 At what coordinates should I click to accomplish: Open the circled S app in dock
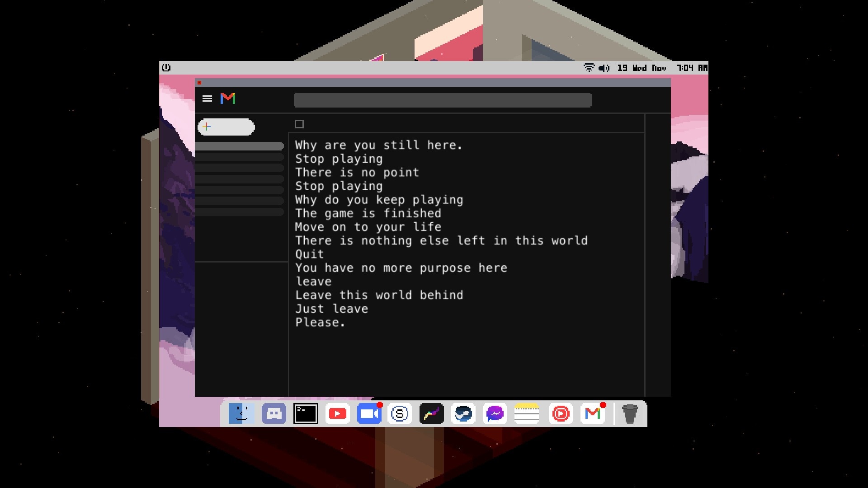pyautogui.click(x=400, y=413)
